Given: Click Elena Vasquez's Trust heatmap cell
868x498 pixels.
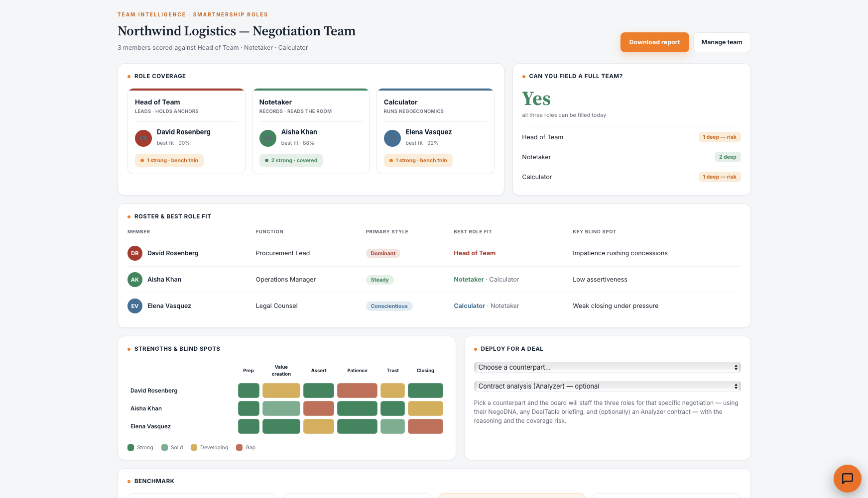Looking at the screenshot, I should pos(392,426).
